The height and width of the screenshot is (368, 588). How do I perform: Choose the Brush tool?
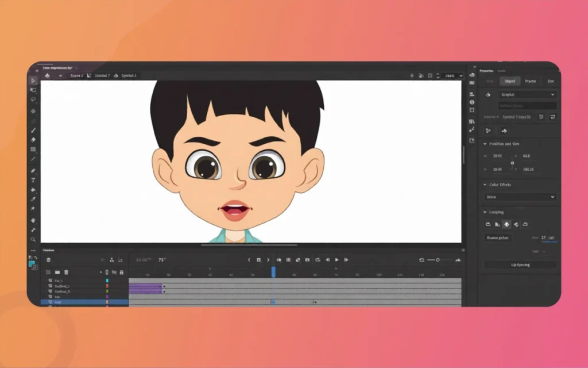pyautogui.click(x=33, y=130)
